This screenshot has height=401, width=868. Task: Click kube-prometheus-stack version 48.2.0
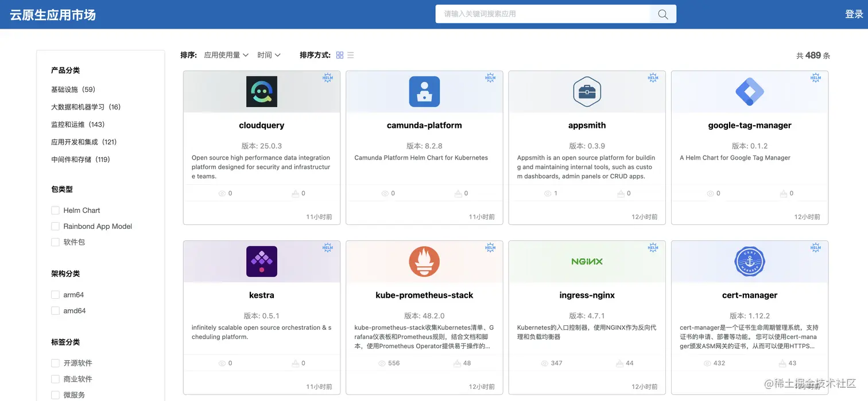point(424,316)
